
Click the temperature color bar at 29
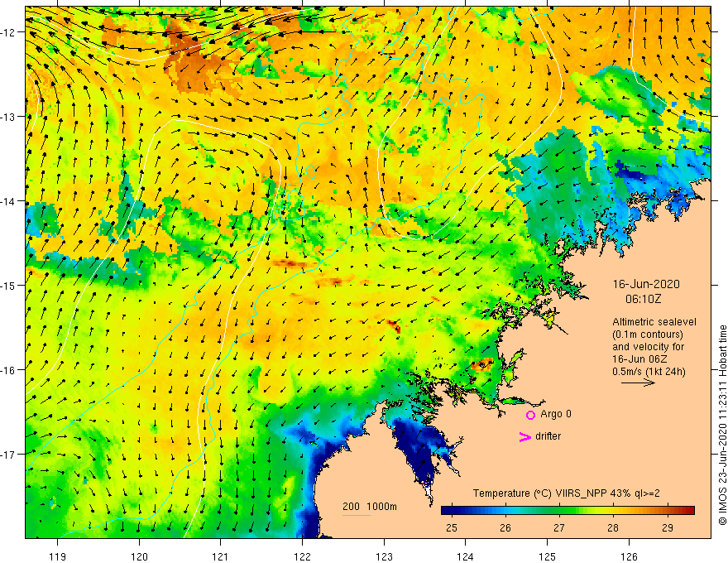pyautogui.click(x=668, y=511)
